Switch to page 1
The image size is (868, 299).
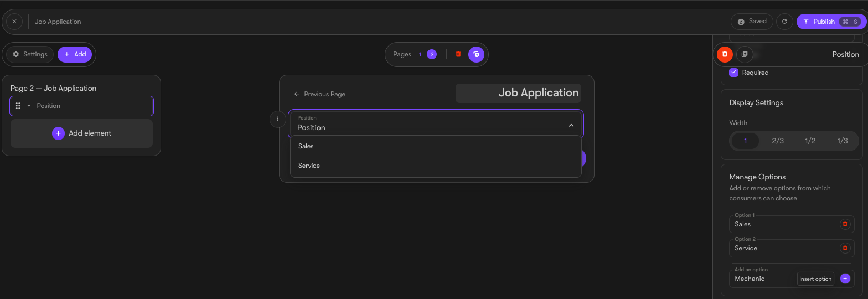click(x=420, y=54)
